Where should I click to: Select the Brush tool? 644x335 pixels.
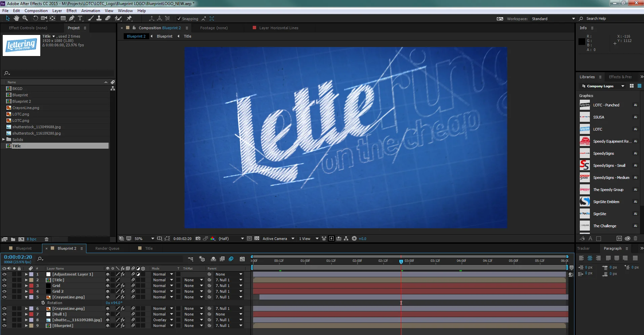[x=90, y=18]
